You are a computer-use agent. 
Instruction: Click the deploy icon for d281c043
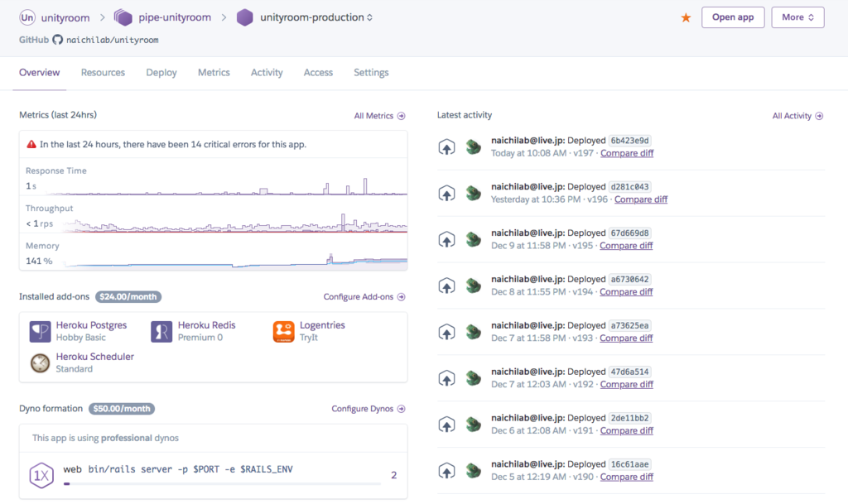(446, 193)
